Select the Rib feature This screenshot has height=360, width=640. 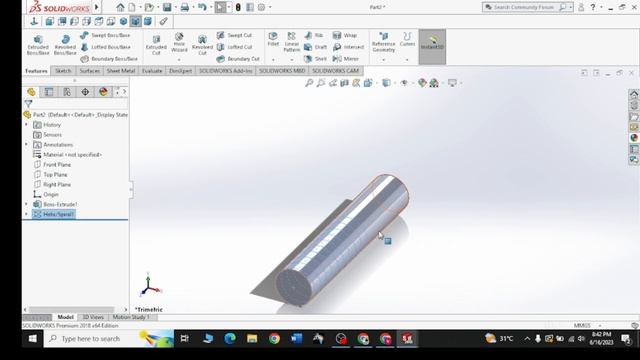click(314, 36)
